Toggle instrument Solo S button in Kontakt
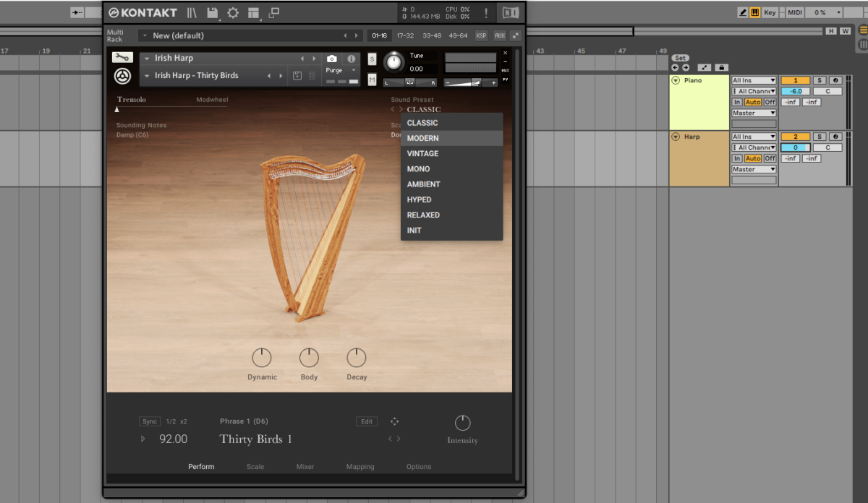 [x=372, y=59]
